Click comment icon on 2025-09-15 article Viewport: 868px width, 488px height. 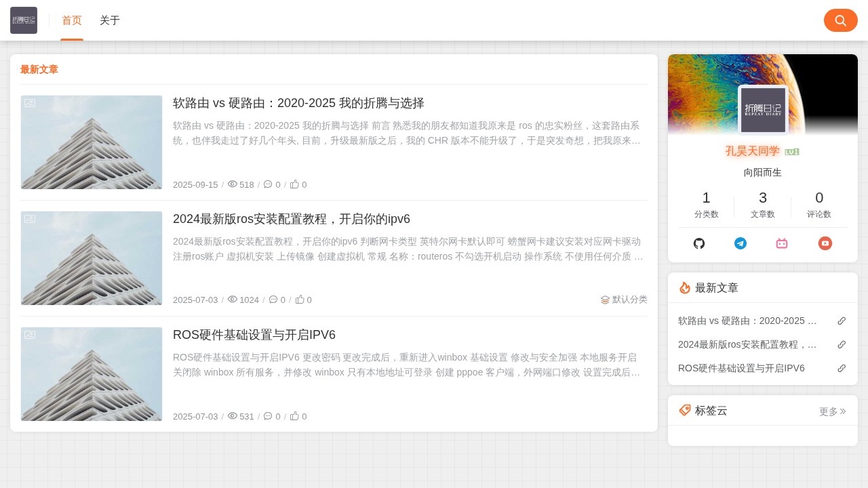click(x=268, y=184)
